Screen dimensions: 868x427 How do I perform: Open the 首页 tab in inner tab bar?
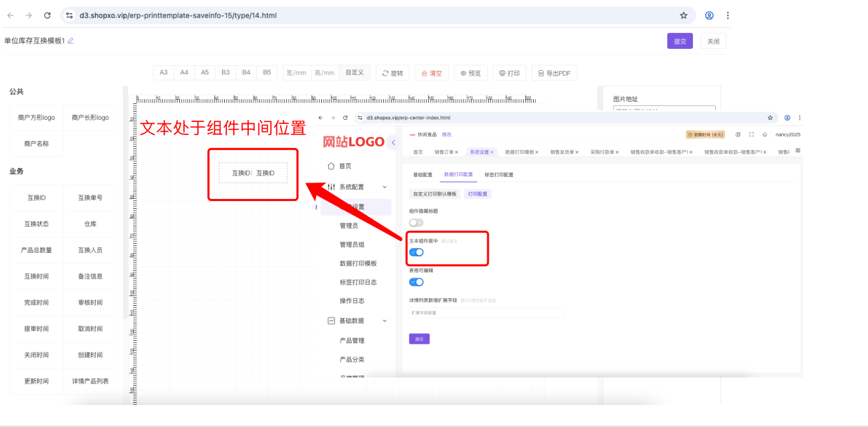tap(418, 152)
